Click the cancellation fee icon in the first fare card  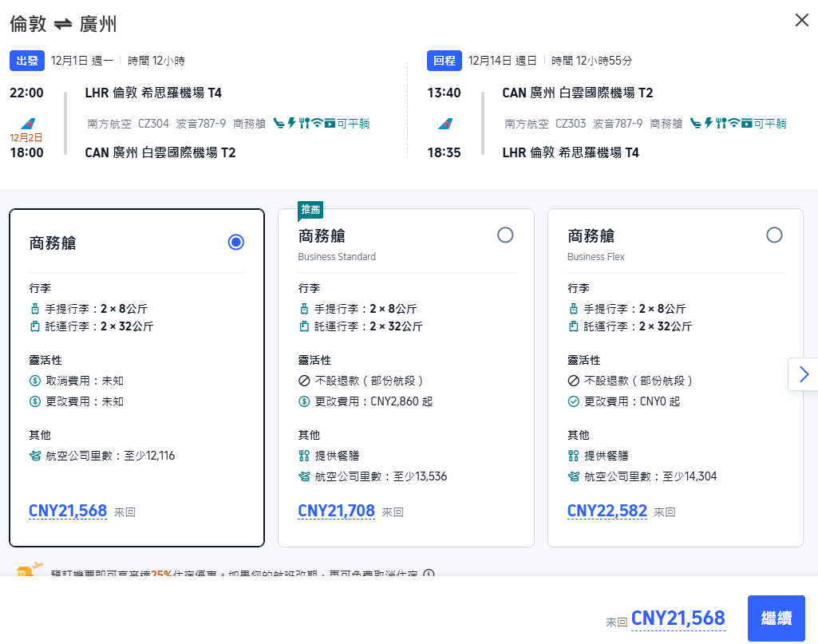point(35,381)
